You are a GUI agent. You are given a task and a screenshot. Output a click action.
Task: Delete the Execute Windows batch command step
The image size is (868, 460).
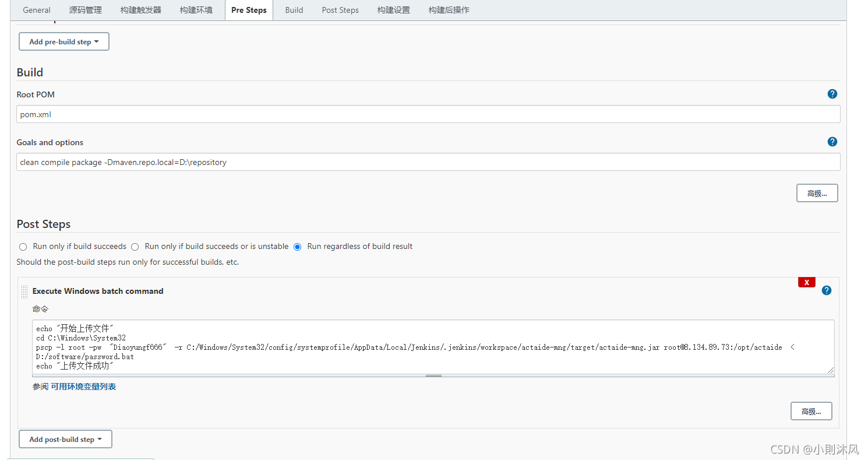tap(807, 282)
